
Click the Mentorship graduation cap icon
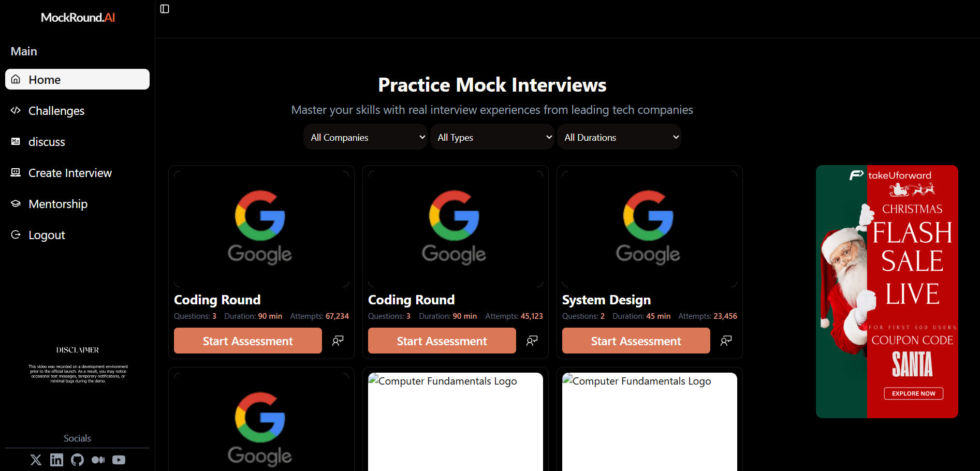click(x=16, y=203)
